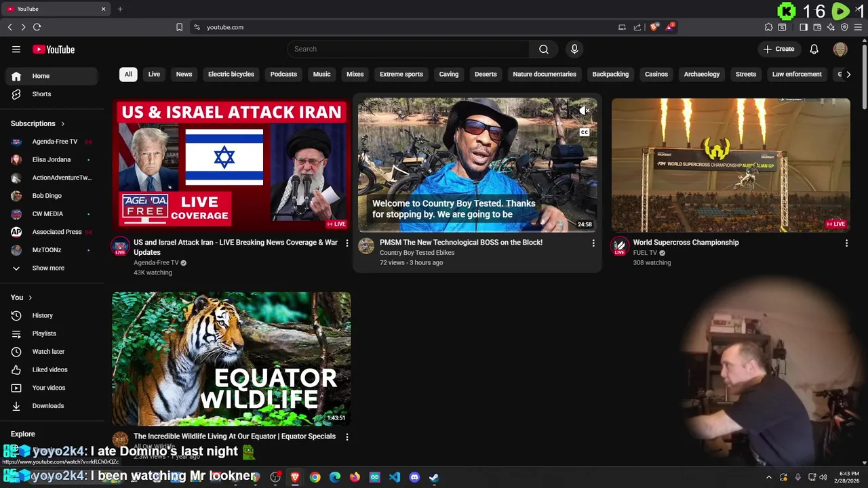
Task: Open browser main menu icon
Action: click(x=858, y=27)
